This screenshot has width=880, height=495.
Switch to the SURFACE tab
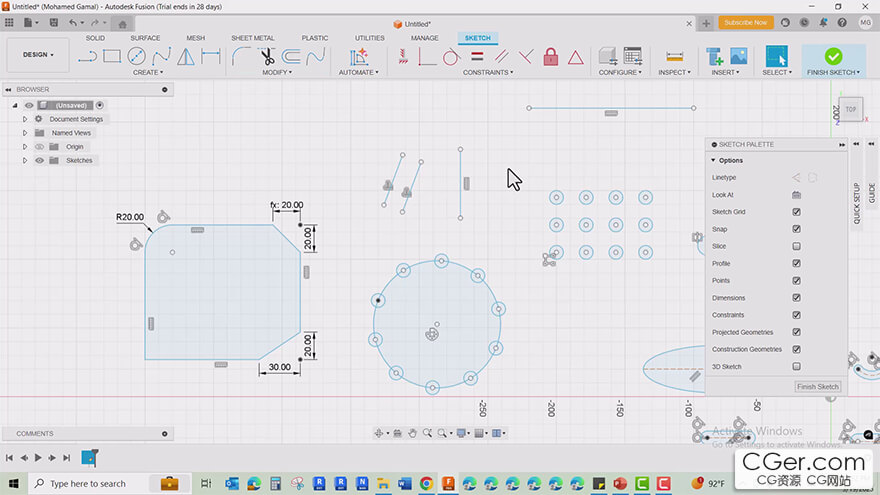coord(145,38)
